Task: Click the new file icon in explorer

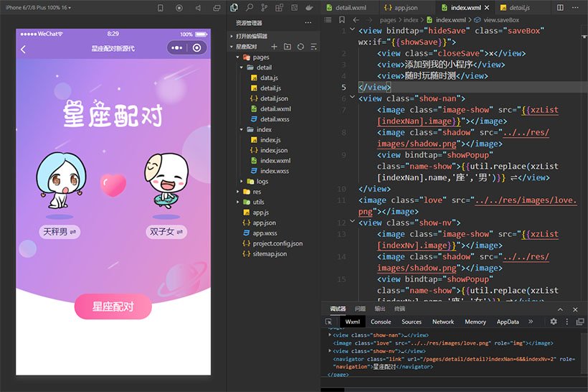Action: point(274,47)
